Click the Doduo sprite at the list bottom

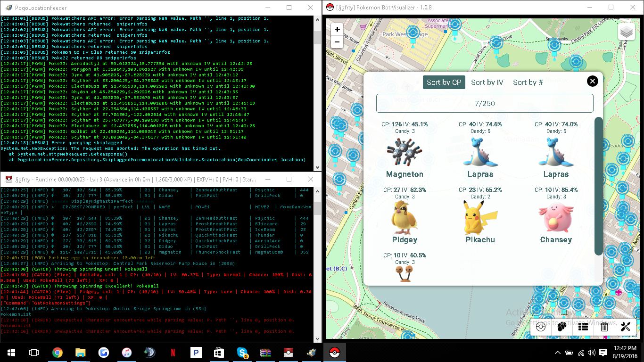click(405, 274)
